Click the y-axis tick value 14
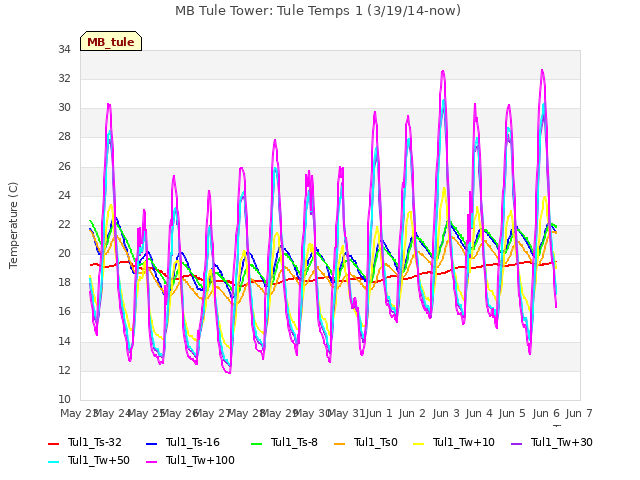 point(64,342)
